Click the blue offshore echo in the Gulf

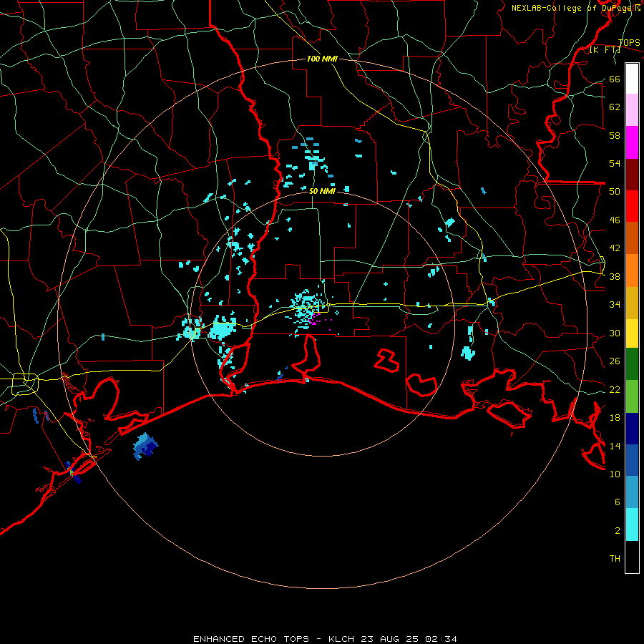pyautogui.click(x=145, y=446)
